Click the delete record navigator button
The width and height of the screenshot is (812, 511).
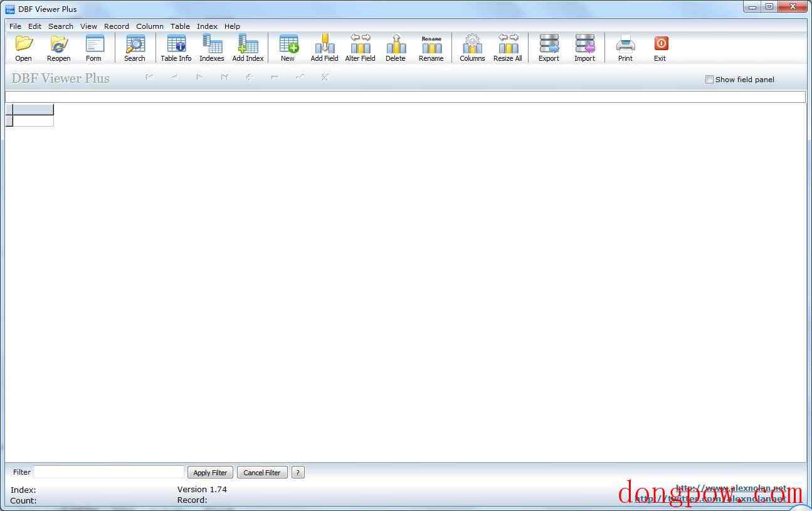(x=275, y=77)
